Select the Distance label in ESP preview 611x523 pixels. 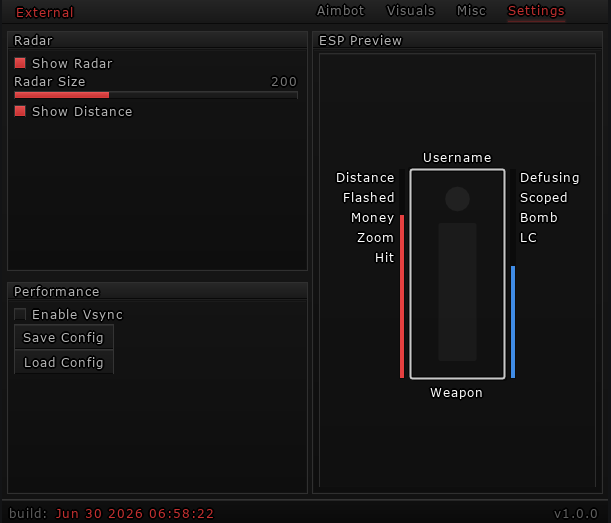click(x=365, y=178)
